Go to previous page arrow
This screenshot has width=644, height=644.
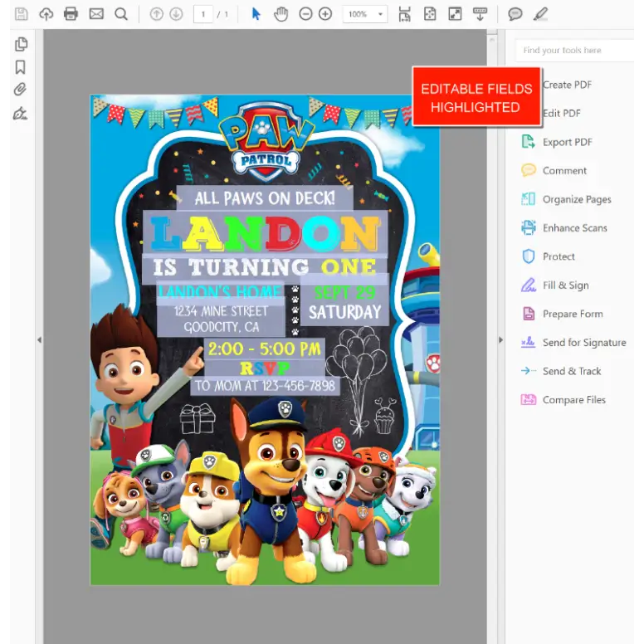point(156,14)
